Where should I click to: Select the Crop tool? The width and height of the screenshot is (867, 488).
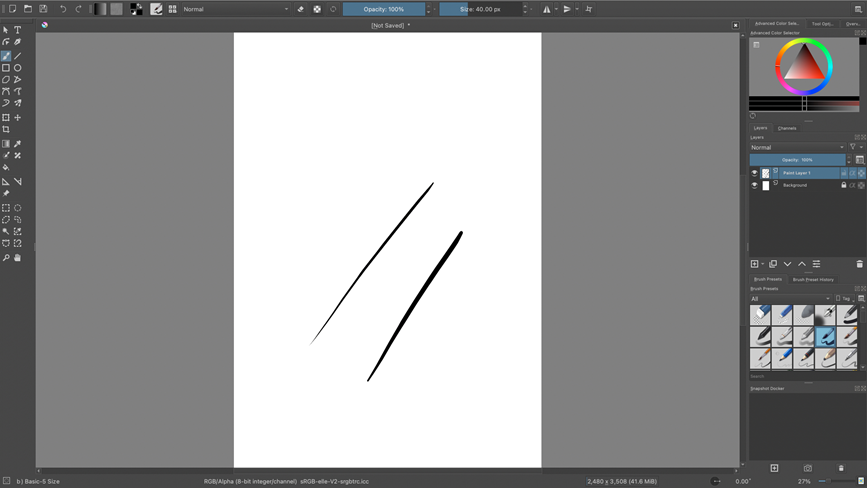coord(6,130)
